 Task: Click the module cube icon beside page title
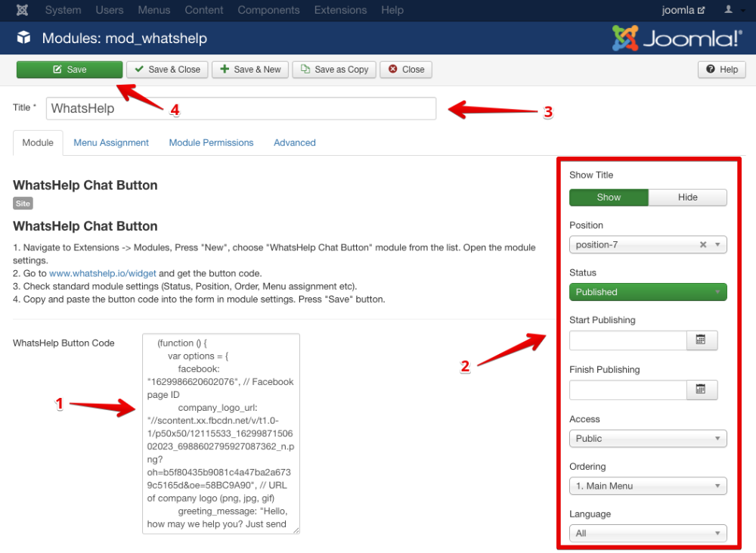[23, 38]
